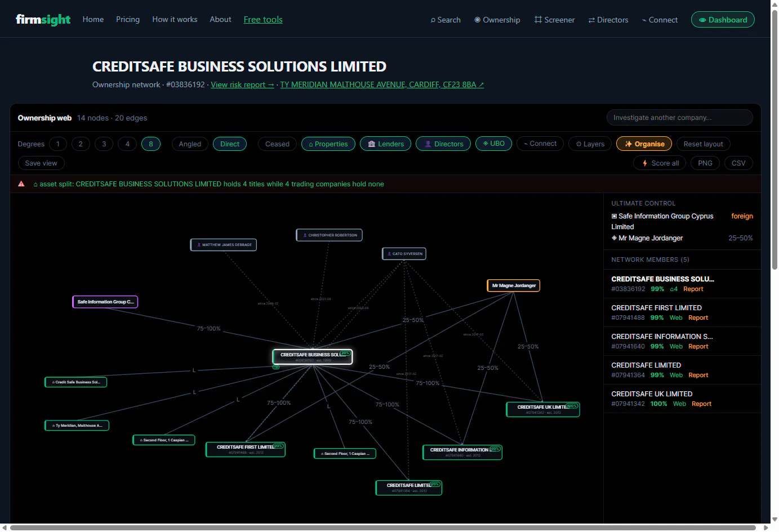Export the graph as PNG
779x532 pixels.
pos(705,163)
